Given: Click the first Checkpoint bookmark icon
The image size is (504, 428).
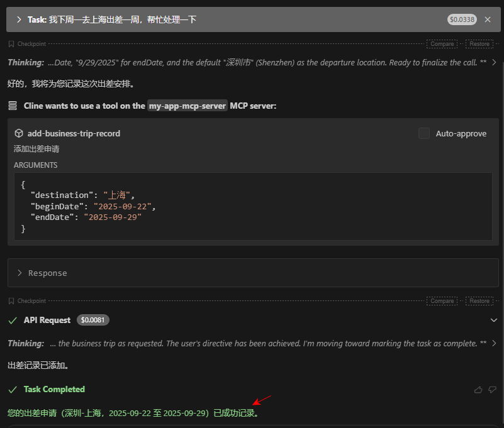Looking at the screenshot, I should [11, 44].
